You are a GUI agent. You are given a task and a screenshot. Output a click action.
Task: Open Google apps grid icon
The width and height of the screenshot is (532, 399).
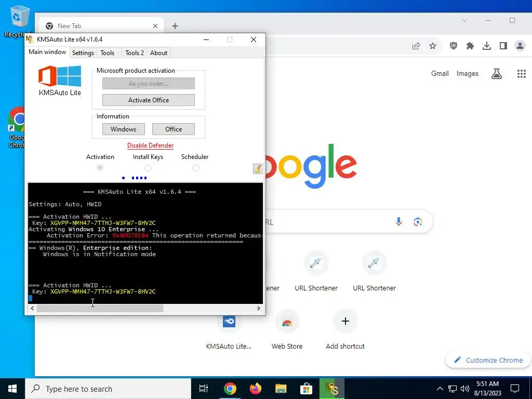coord(522,74)
